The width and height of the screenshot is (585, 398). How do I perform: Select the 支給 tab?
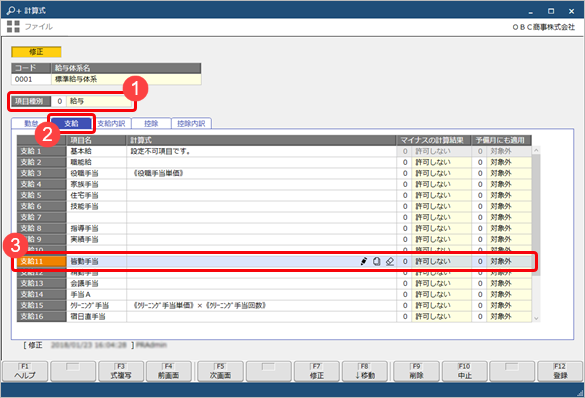click(x=71, y=123)
